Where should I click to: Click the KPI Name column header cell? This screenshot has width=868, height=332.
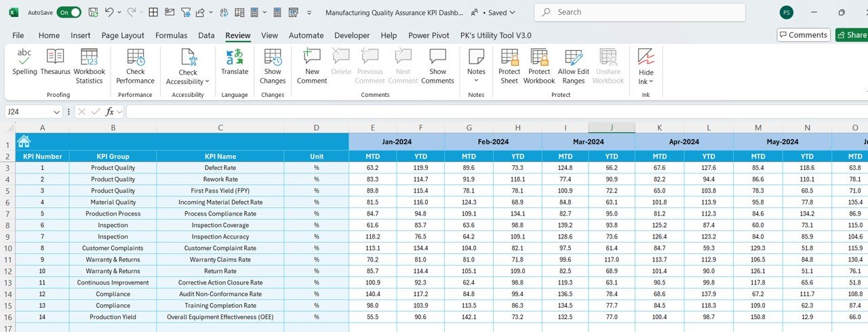click(x=220, y=156)
